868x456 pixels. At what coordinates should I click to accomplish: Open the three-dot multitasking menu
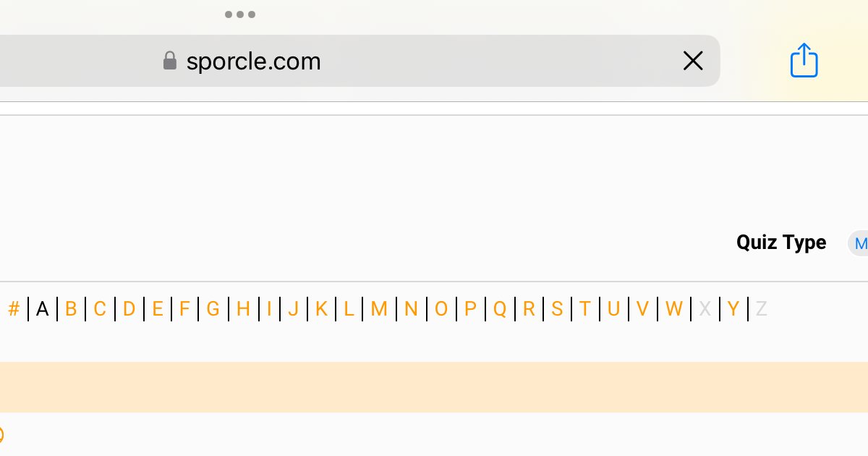pyautogui.click(x=240, y=14)
